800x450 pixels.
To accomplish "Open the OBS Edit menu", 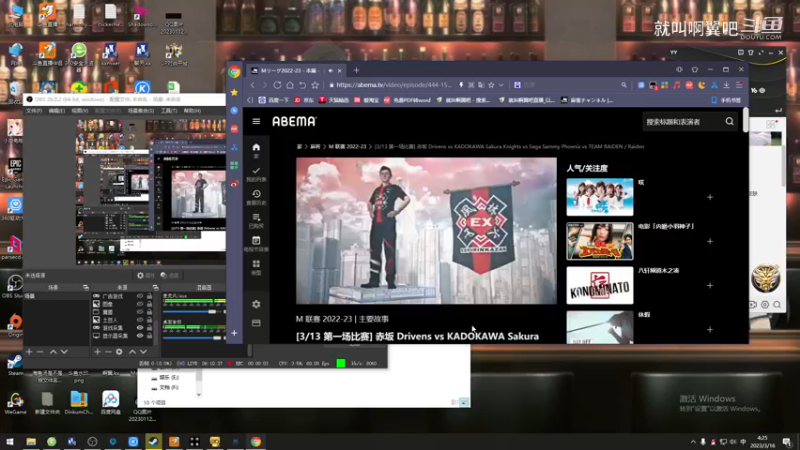I will coord(56,111).
